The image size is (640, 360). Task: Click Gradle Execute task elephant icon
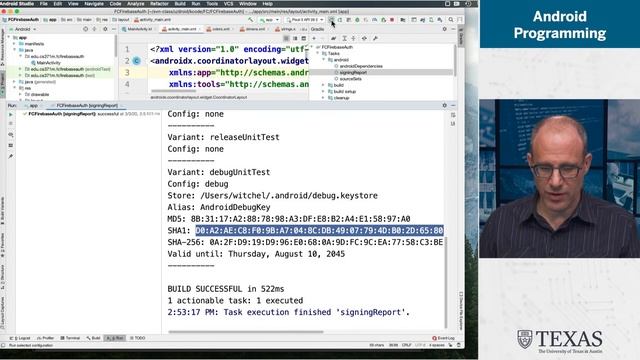pyautogui.click(x=333, y=38)
